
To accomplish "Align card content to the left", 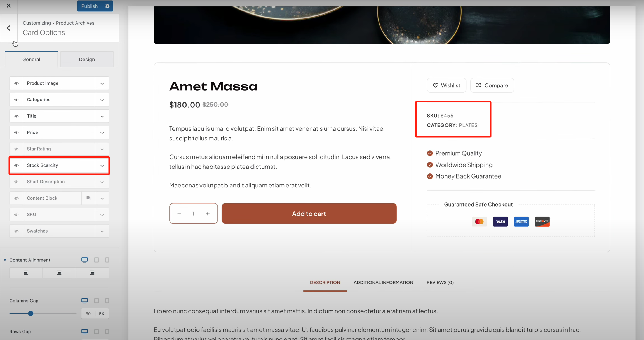I will 26,273.
